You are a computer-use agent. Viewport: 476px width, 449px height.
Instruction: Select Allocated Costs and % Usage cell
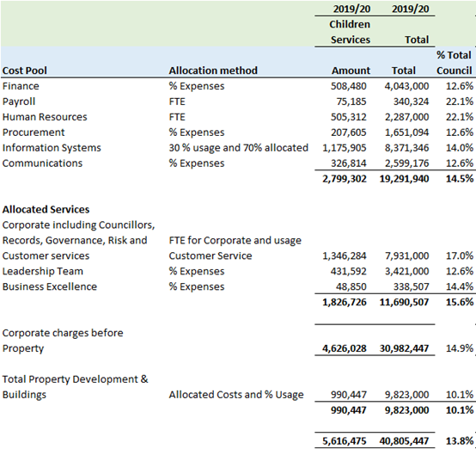coord(236,395)
